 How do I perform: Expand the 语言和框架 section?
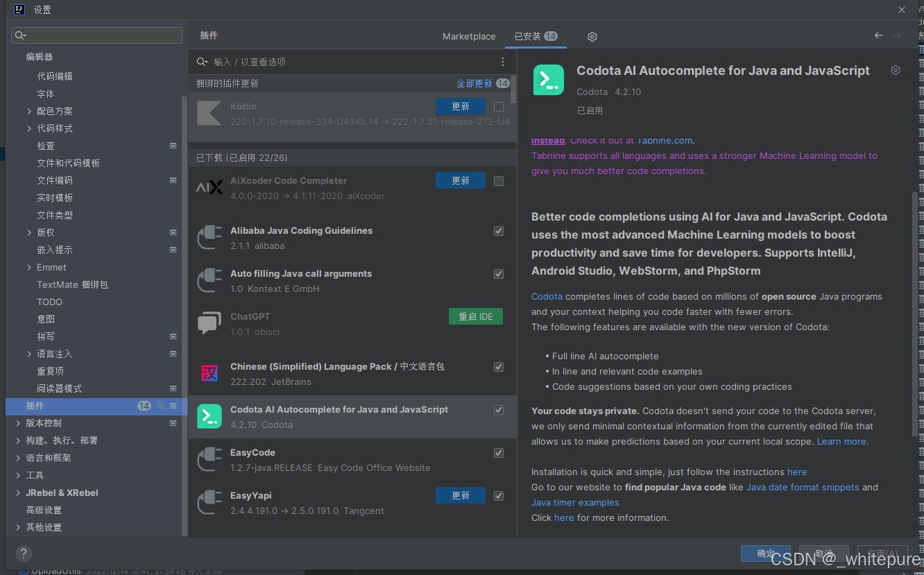(x=18, y=458)
